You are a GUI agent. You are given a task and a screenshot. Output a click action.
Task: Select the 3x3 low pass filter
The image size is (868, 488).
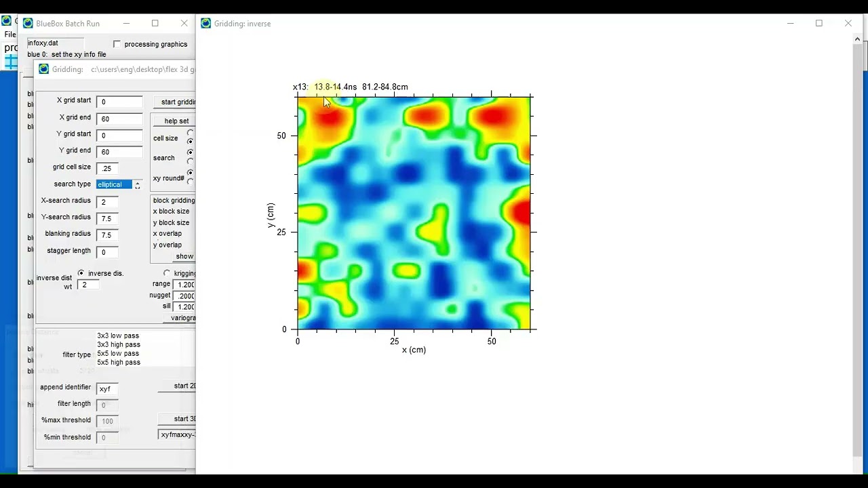pyautogui.click(x=118, y=335)
